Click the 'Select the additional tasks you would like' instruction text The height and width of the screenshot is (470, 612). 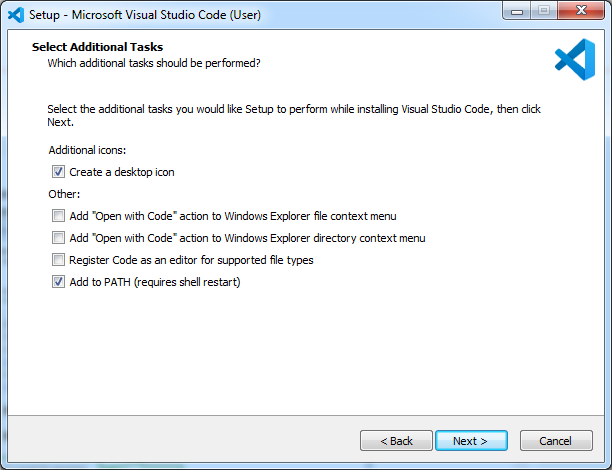tap(294, 115)
